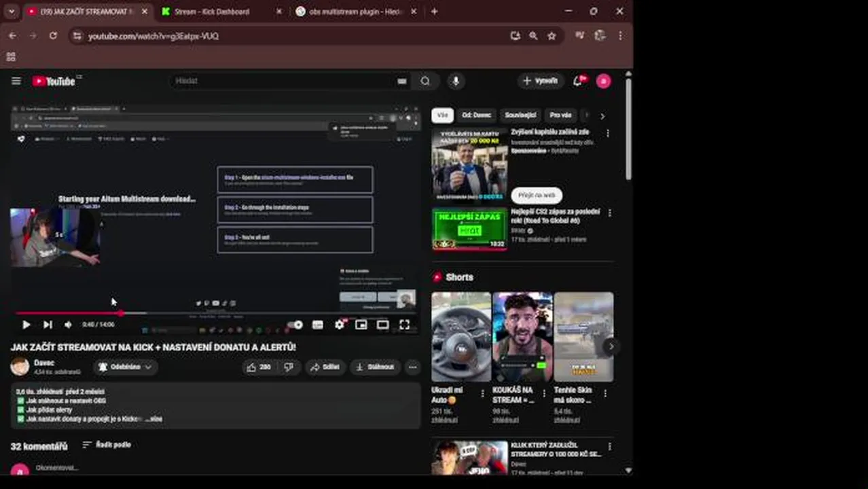
Task: Open the KOUKÁŠ NA STREAM short
Action: click(x=522, y=337)
